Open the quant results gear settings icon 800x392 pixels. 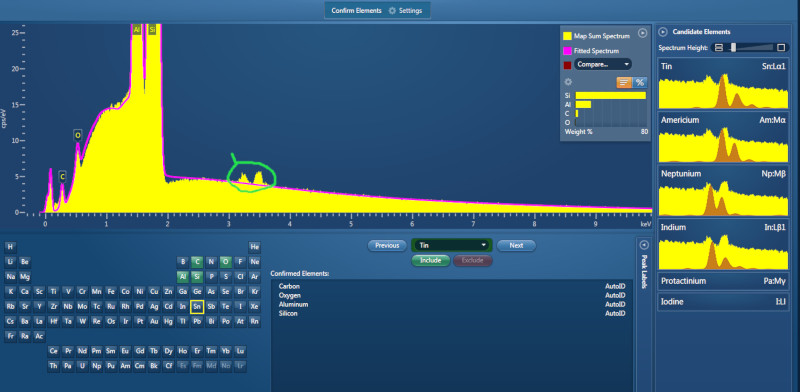[568, 82]
